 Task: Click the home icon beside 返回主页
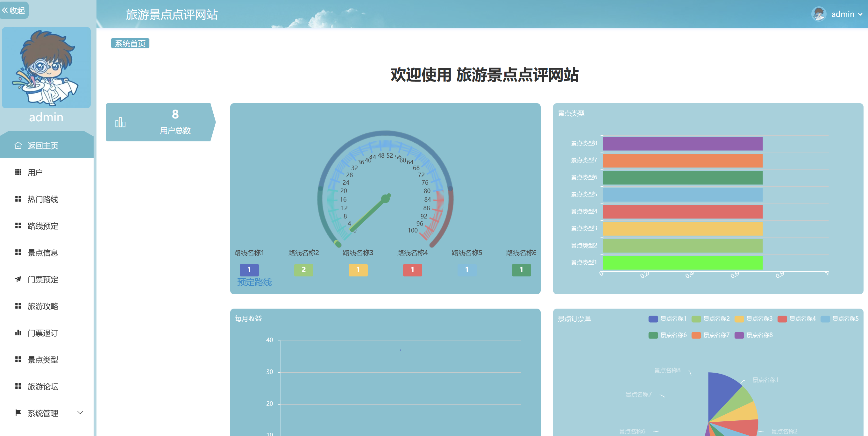click(18, 146)
